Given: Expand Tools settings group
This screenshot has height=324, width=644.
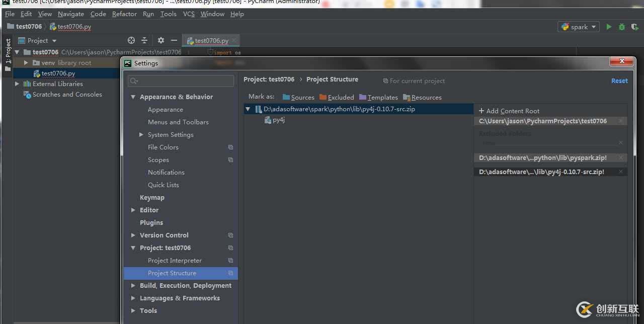Looking at the screenshot, I should click(133, 311).
